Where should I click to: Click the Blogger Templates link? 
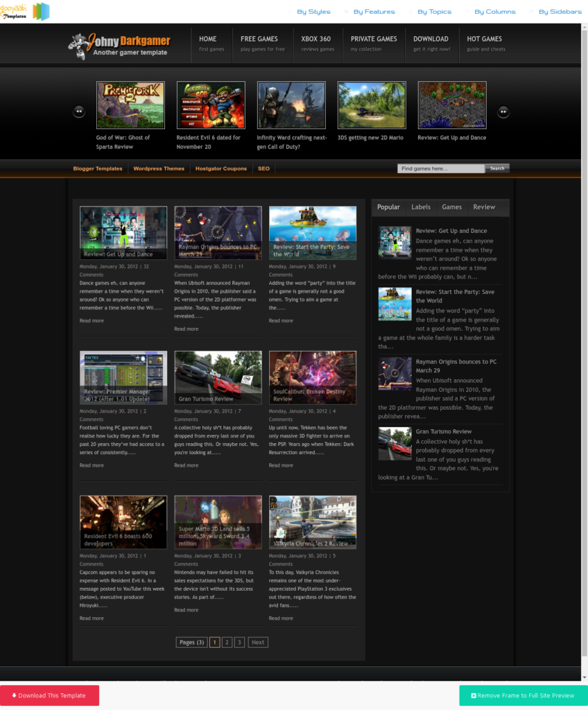pyautogui.click(x=98, y=168)
